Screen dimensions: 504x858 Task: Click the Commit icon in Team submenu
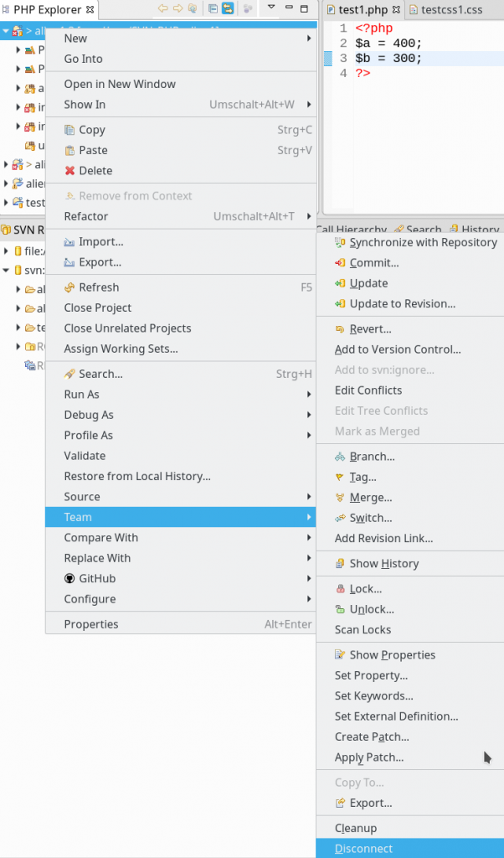(x=340, y=263)
